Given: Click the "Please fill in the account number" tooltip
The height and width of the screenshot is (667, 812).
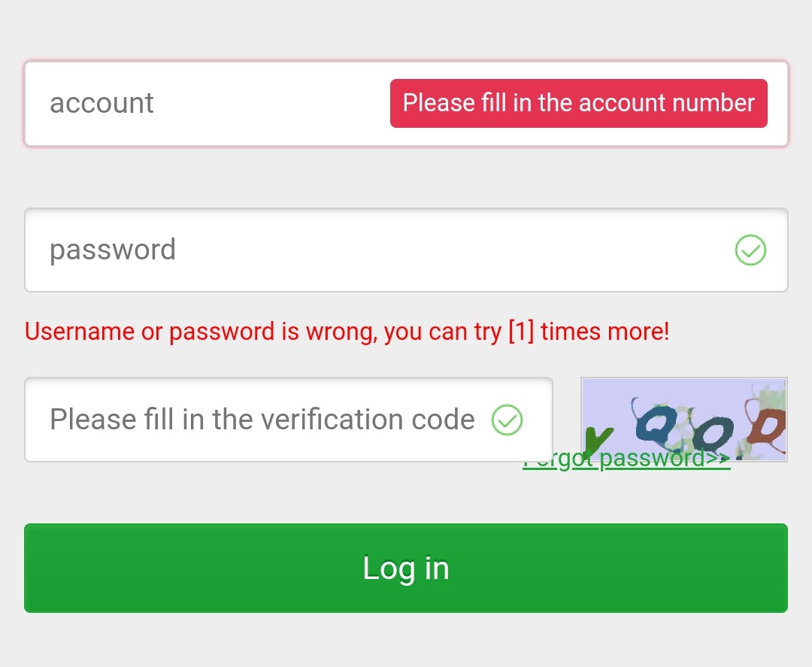Looking at the screenshot, I should pyautogui.click(x=578, y=104).
